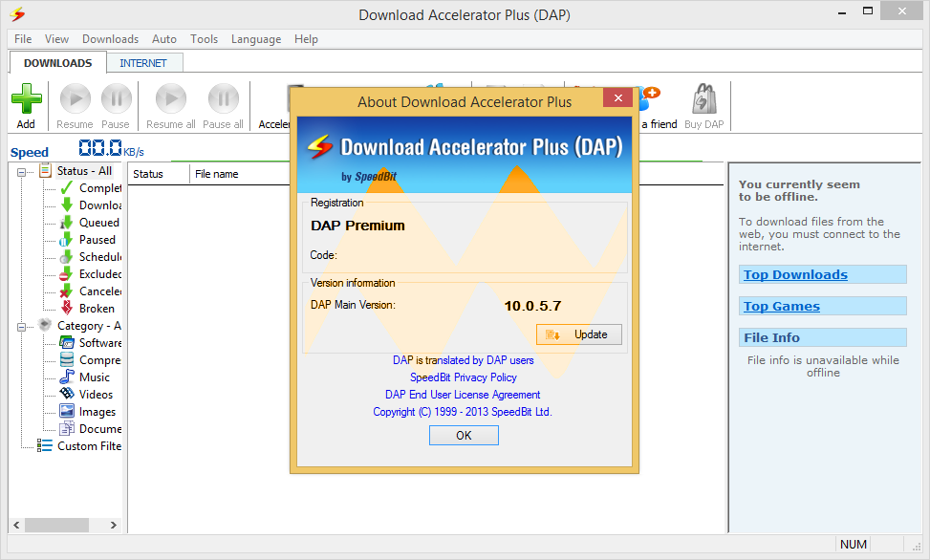Click the Pause all toolbar button
Image resolution: width=930 pixels, height=560 pixels.
click(223, 107)
